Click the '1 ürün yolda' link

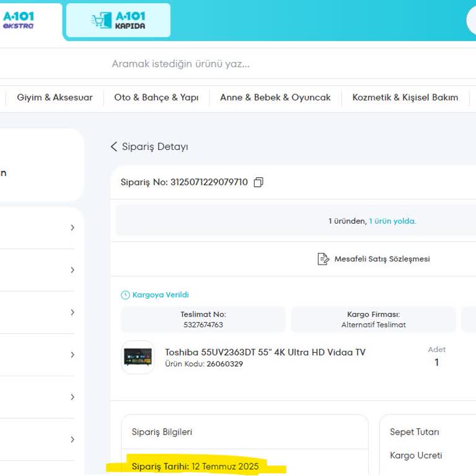pyautogui.click(x=392, y=221)
